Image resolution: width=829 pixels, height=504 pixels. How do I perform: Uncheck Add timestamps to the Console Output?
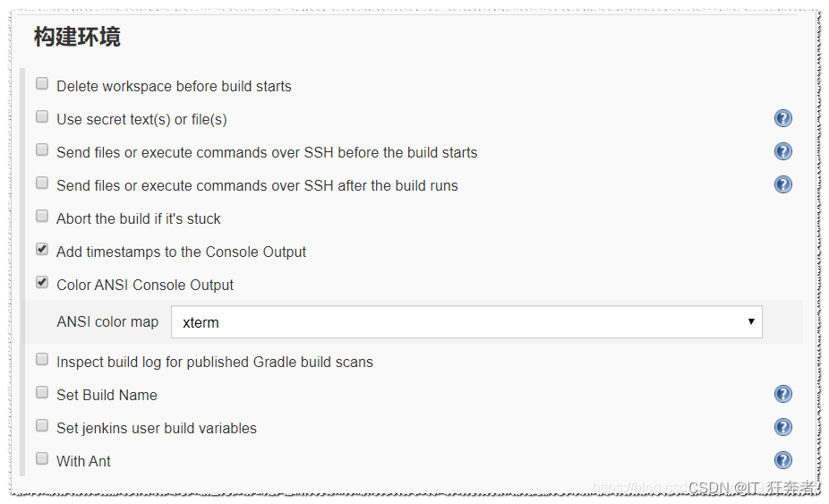pos(42,250)
